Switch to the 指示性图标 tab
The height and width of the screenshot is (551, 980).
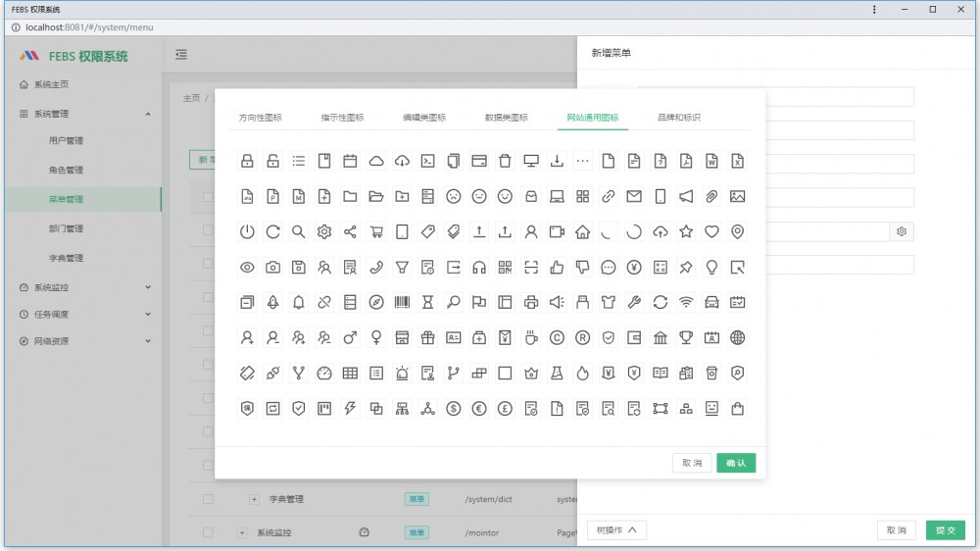[x=342, y=118]
